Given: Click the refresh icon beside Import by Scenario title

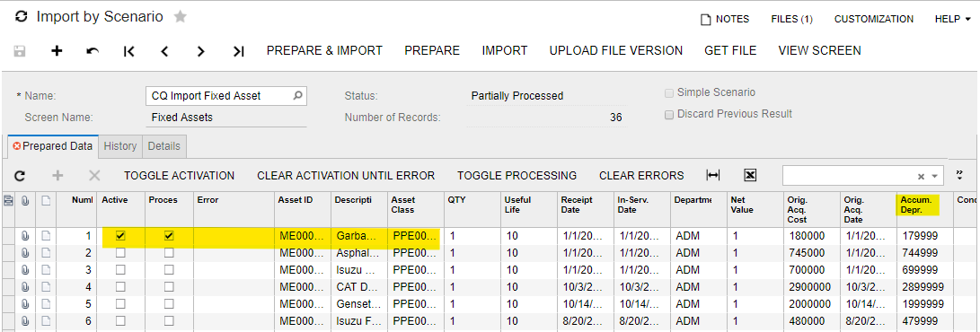Looking at the screenshot, I should pos(22,17).
